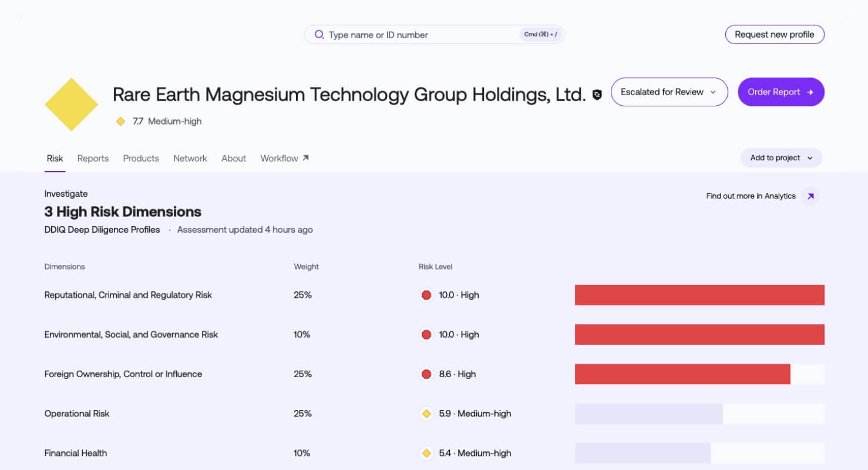This screenshot has width=868, height=470.
Task: Open the About tab
Action: [234, 158]
